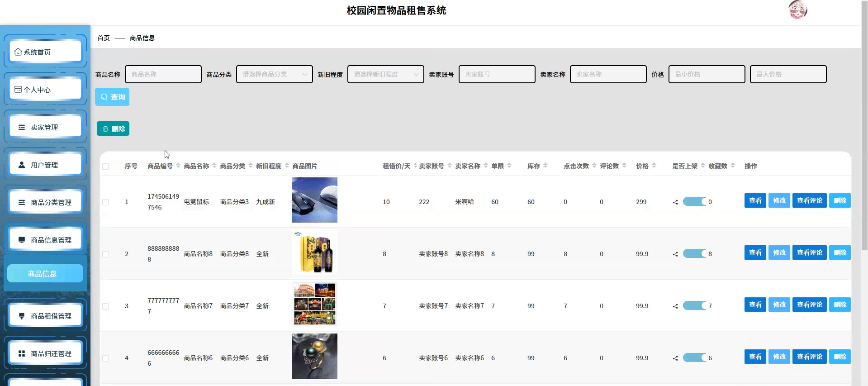Click 查看 for the 电竞鼠标 row
This screenshot has width=868, height=386.
pos(755,200)
